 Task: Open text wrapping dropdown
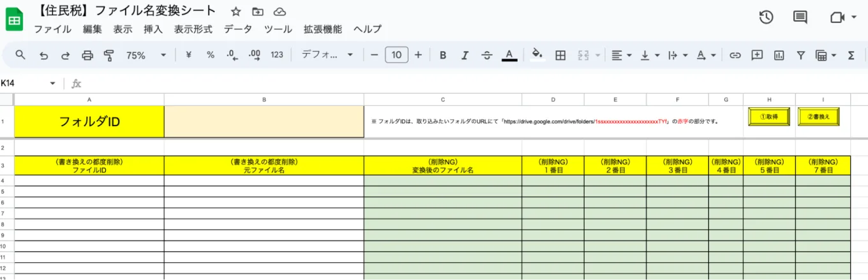tap(677, 55)
